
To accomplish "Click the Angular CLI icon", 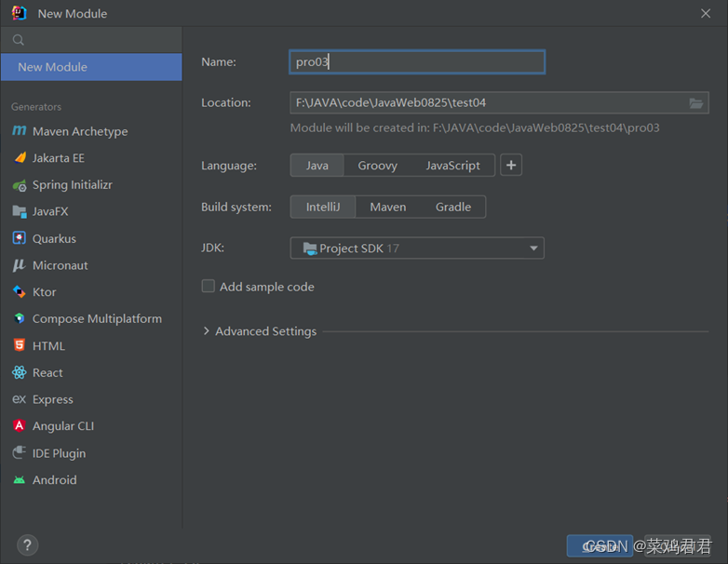I will click(19, 425).
